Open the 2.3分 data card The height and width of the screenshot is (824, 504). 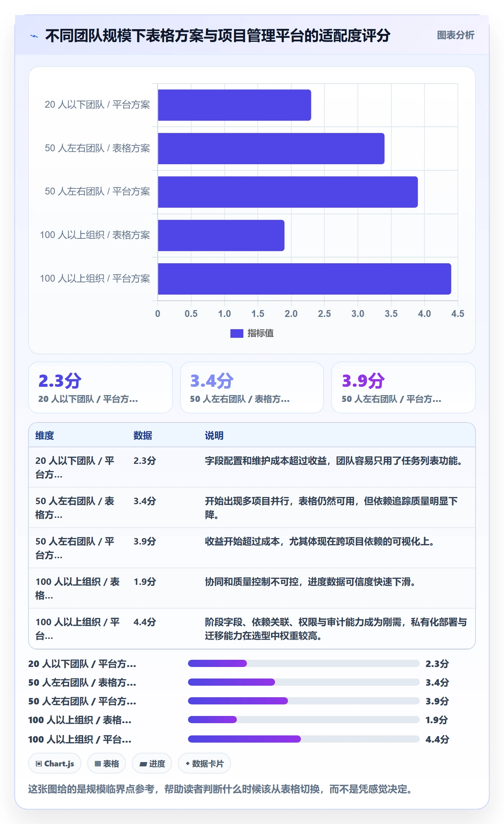coord(100,388)
